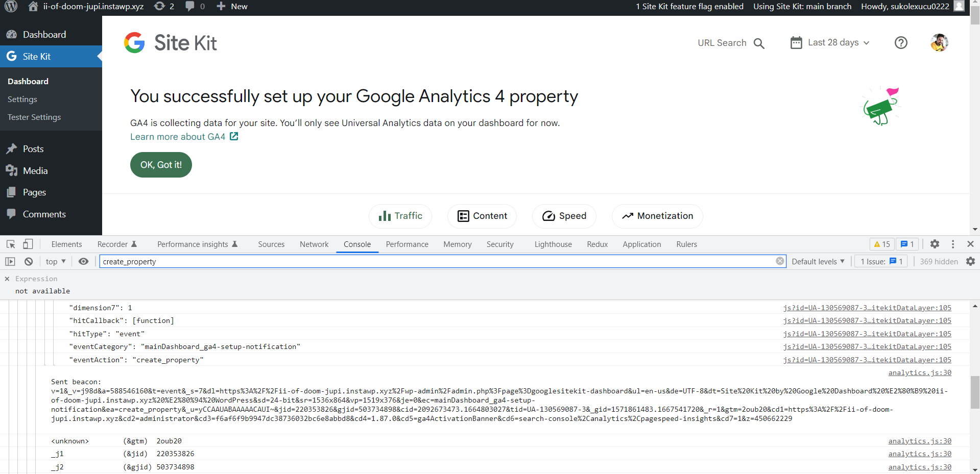980x474 pixels.
Task: Click the OK, Got it! button
Action: (161, 164)
